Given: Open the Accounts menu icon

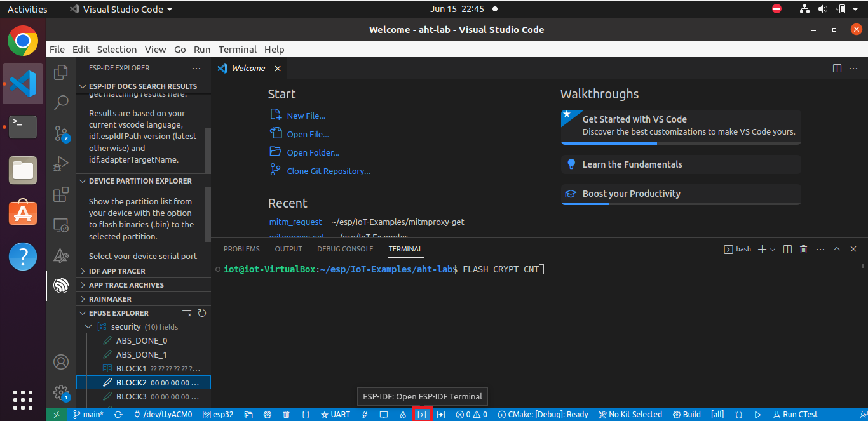Looking at the screenshot, I should pyautogui.click(x=61, y=362).
